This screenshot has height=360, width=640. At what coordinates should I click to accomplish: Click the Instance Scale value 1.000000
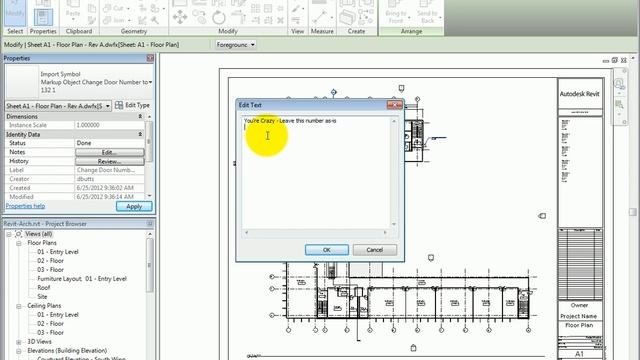[109, 125]
